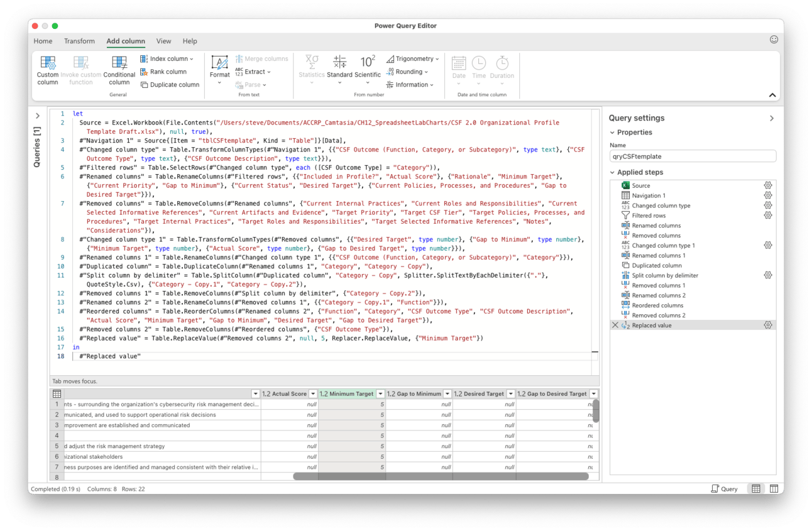Open the Standard number operations
Screen dimensions: 812x531
pyautogui.click(x=339, y=70)
